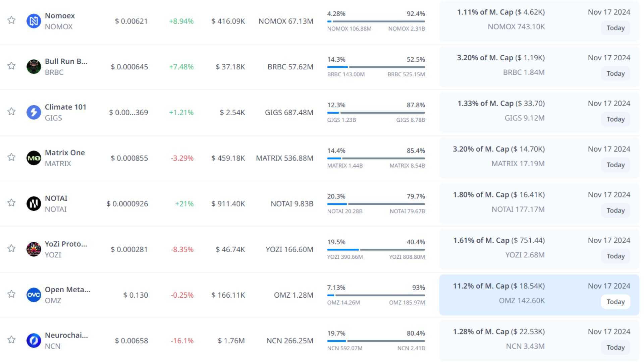Click Today button in YoZi row

615,256
